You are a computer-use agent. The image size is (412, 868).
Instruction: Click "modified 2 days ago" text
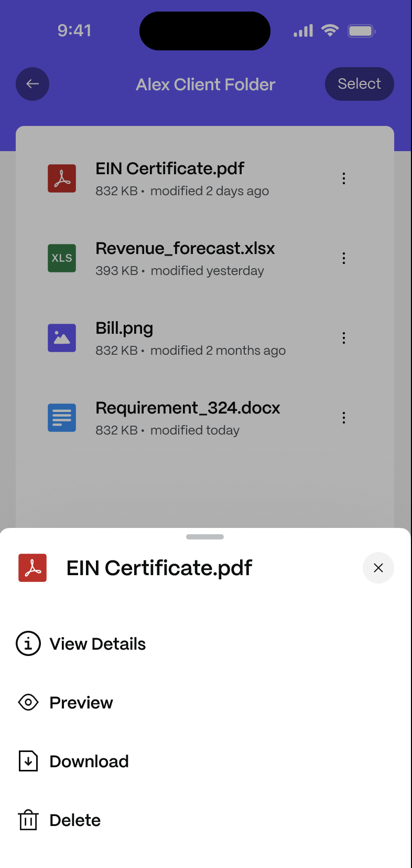[210, 191]
